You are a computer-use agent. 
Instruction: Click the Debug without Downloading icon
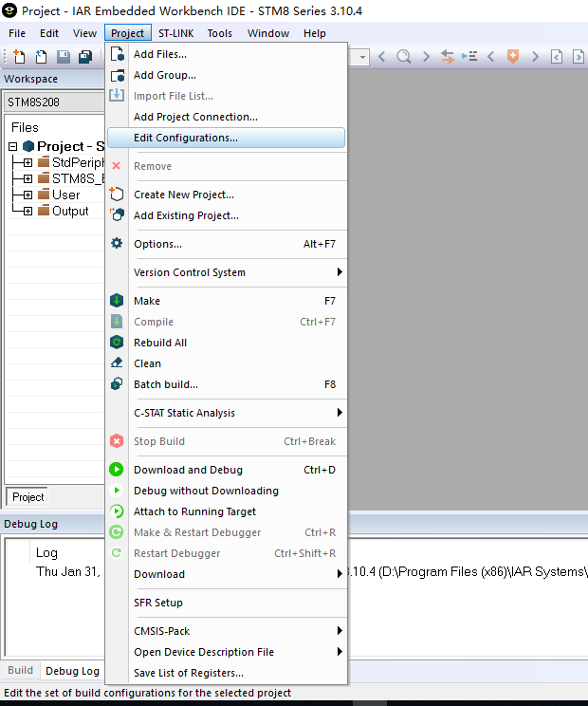pos(117,491)
